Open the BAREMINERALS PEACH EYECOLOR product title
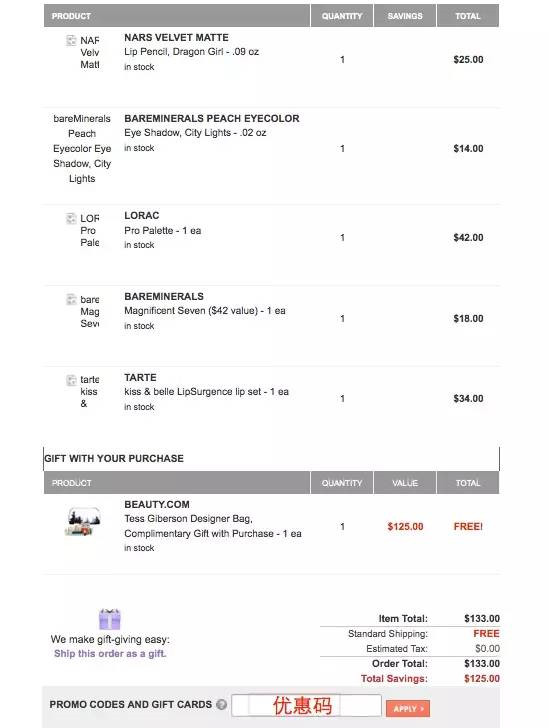This screenshot has width=549, height=728. (x=212, y=118)
